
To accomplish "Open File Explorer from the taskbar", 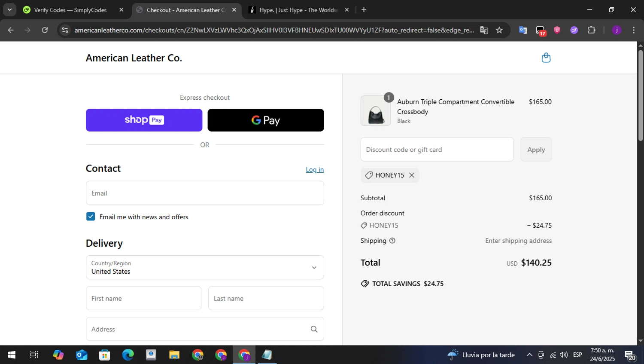I will (x=174, y=355).
